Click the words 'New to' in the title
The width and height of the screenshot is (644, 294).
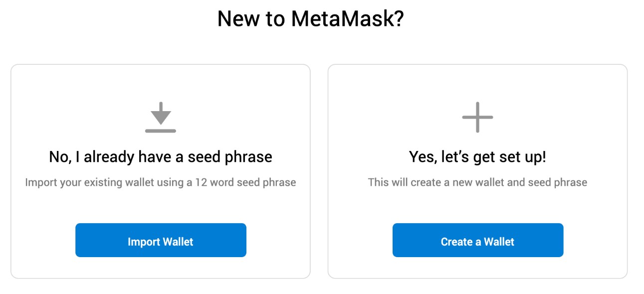click(251, 19)
